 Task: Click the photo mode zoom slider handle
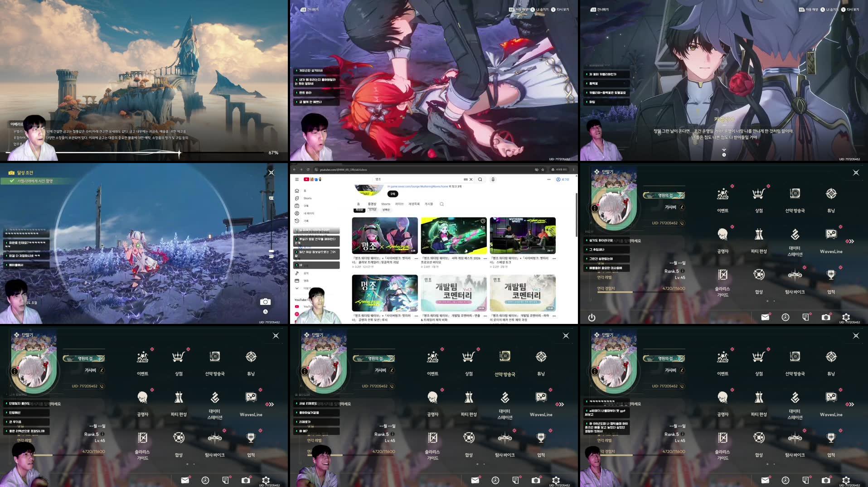coord(271,251)
